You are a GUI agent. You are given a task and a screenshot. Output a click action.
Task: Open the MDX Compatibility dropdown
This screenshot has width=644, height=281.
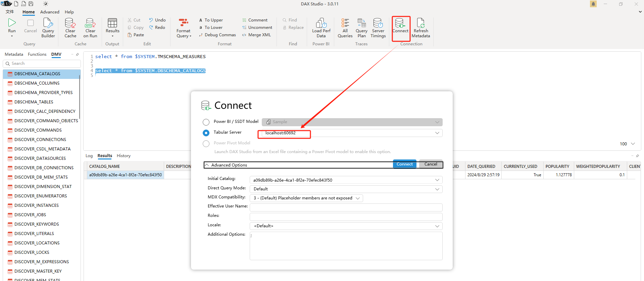coord(358,198)
